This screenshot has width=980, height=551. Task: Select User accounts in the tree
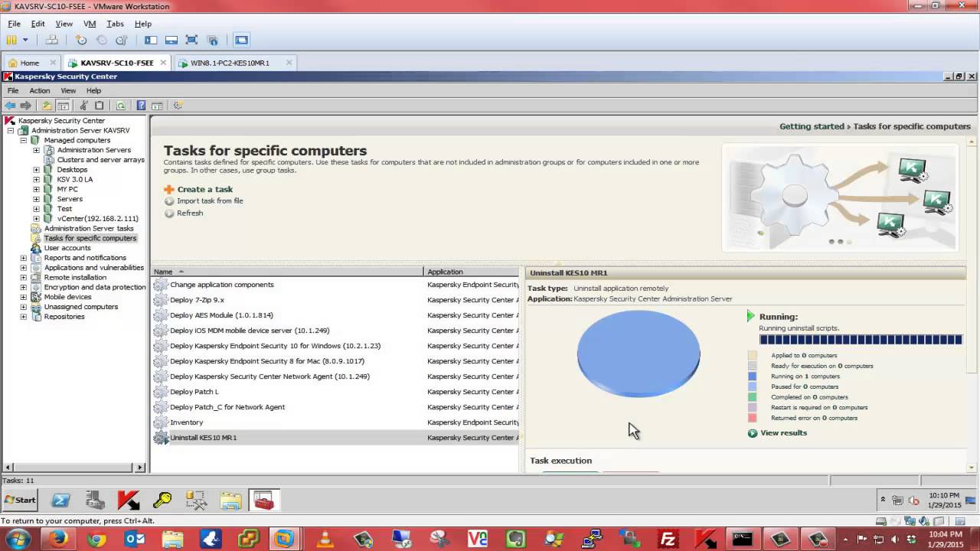coord(67,248)
